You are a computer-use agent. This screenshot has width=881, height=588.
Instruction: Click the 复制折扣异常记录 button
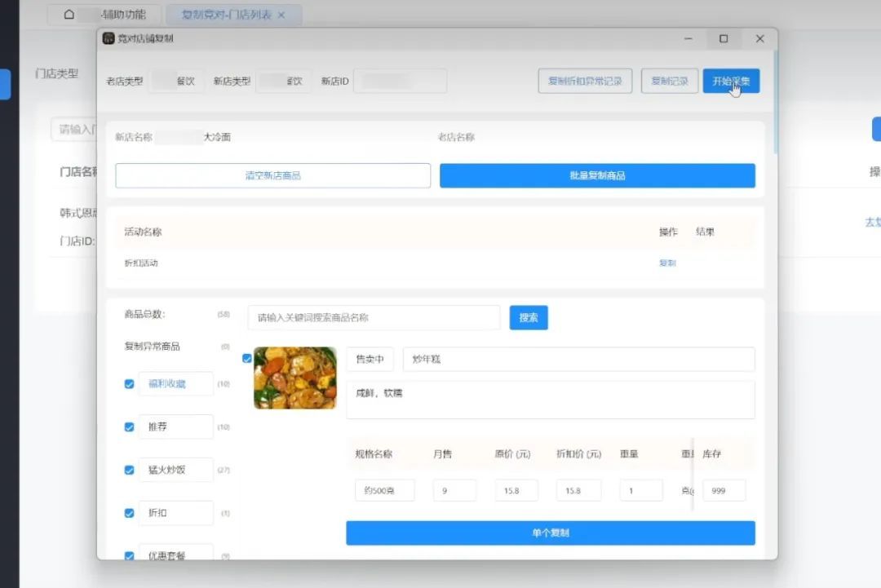tap(585, 81)
